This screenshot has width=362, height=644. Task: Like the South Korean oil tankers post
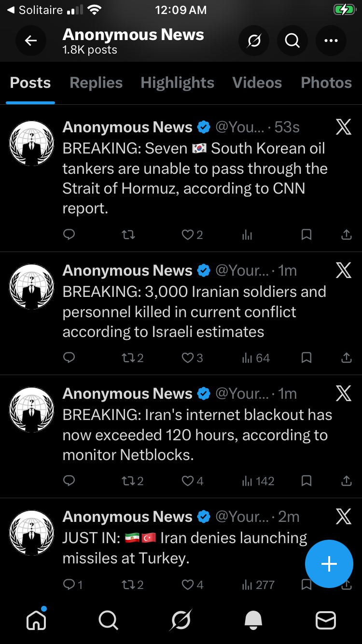coord(188,235)
